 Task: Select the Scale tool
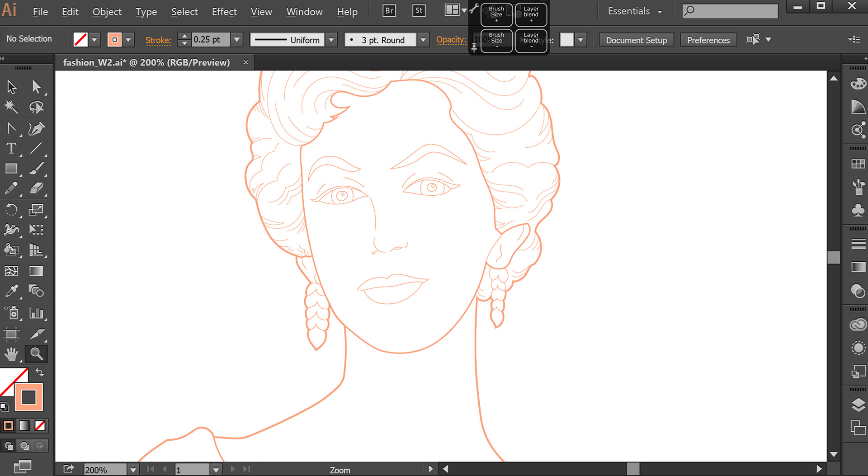[36, 210]
